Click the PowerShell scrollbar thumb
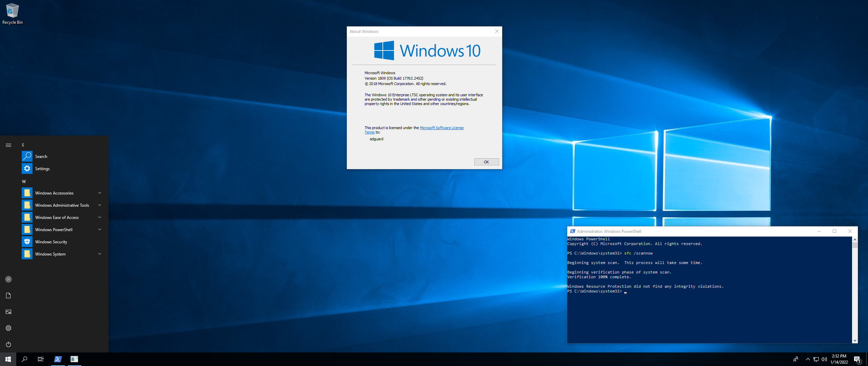Viewport: 868px width, 366px height. pyautogui.click(x=855, y=245)
